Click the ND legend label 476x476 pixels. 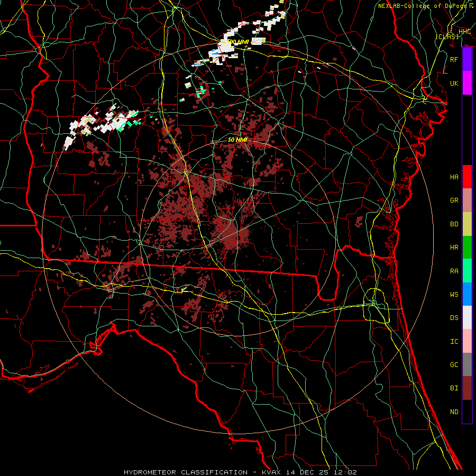[x=454, y=411]
